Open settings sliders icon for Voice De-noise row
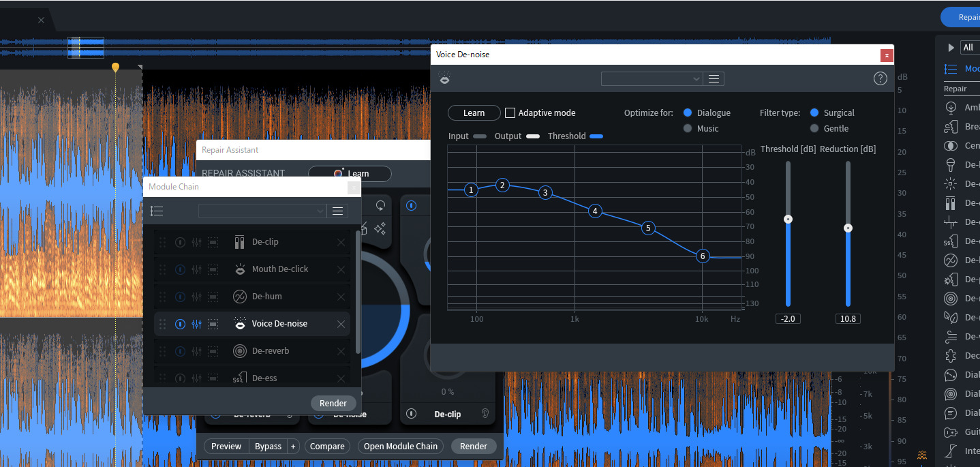 [197, 324]
